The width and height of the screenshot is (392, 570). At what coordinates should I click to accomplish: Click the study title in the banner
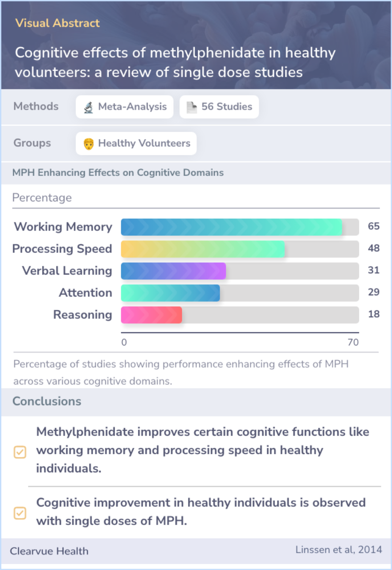(175, 62)
